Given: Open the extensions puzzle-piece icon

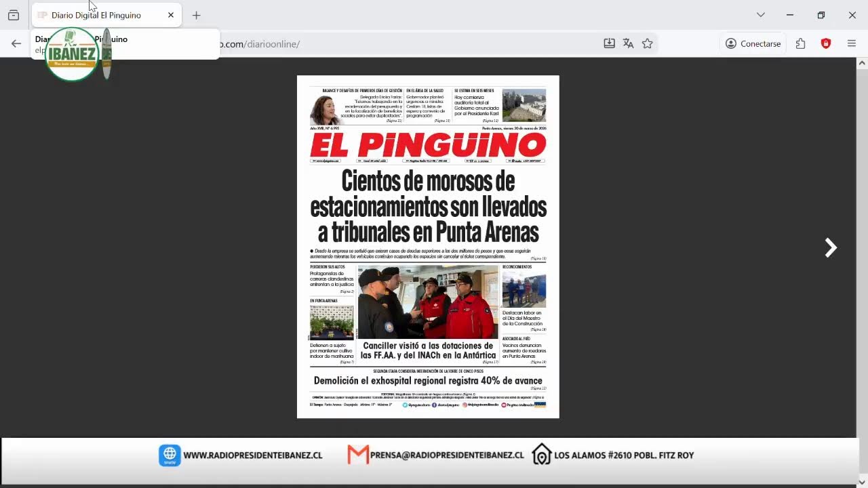Looking at the screenshot, I should [801, 43].
